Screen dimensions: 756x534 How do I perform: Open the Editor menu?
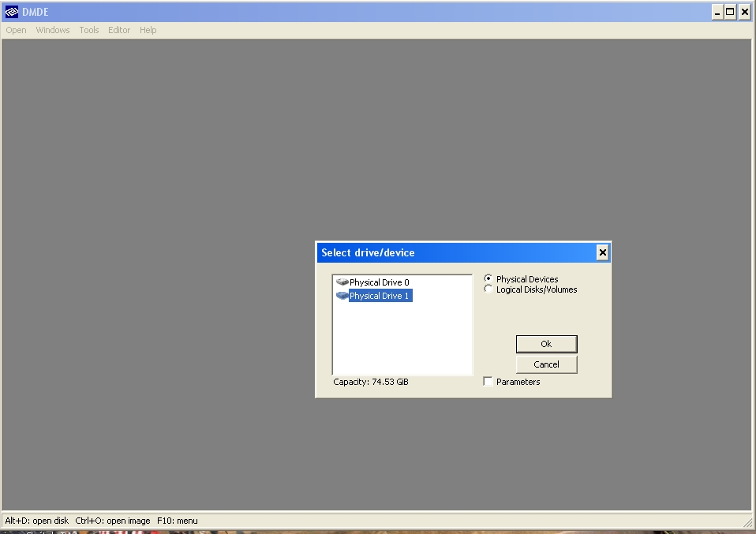(x=119, y=30)
